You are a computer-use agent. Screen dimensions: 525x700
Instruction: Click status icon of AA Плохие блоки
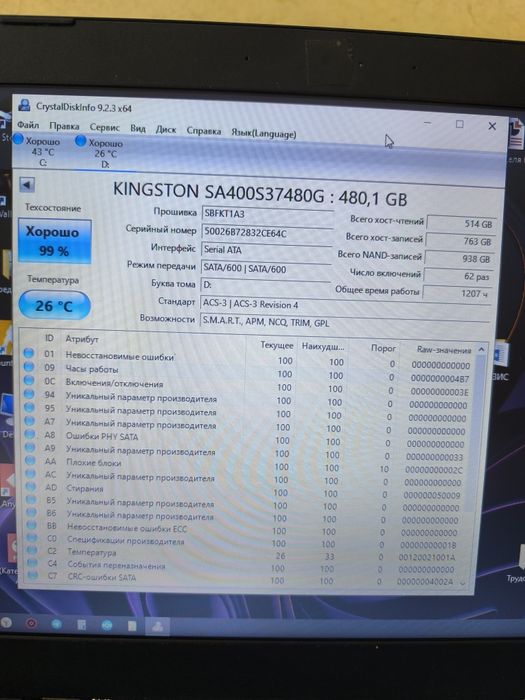pyautogui.click(x=30, y=460)
